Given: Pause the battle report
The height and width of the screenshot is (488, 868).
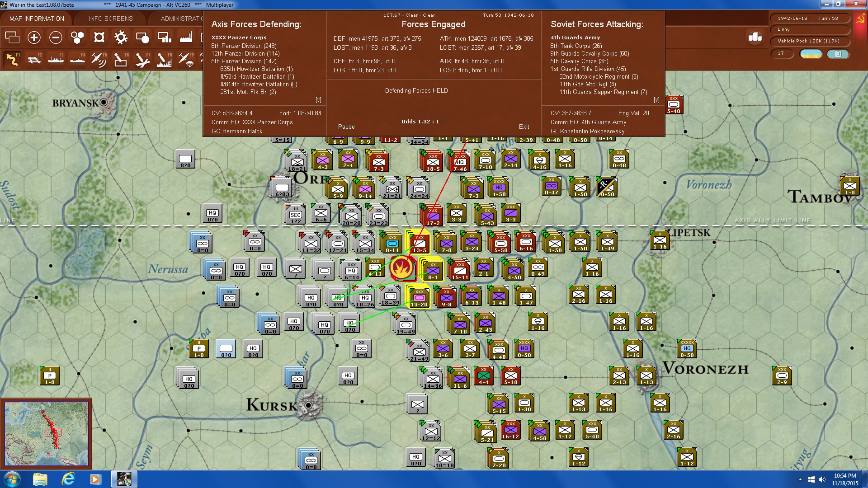Looking at the screenshot, I should (x=346, y=127).
